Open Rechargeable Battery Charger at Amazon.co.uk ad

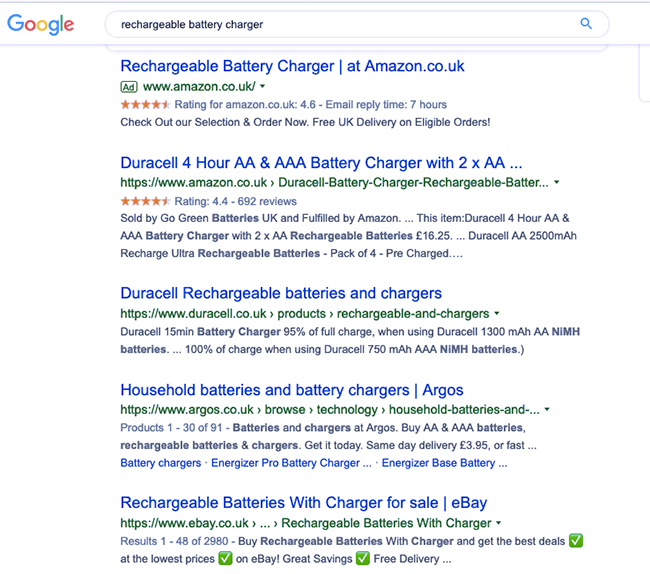pos(292,66)
